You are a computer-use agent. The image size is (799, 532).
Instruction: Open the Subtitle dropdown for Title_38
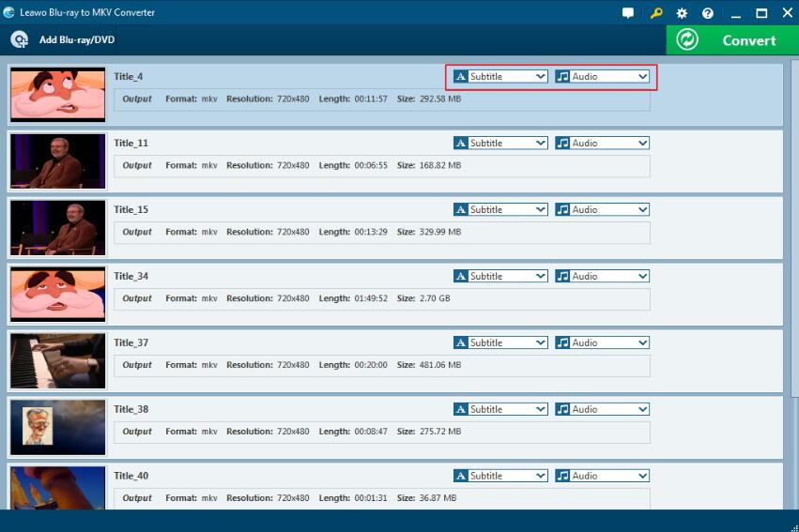[500, 409]
